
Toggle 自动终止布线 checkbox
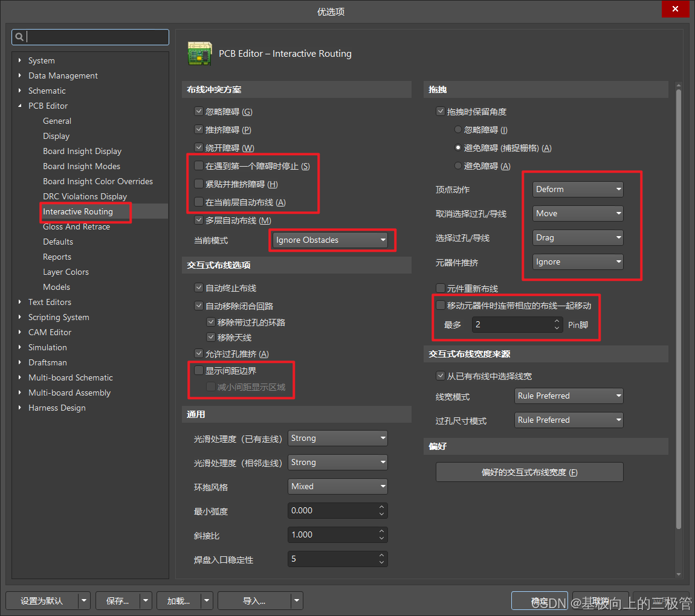199,288
